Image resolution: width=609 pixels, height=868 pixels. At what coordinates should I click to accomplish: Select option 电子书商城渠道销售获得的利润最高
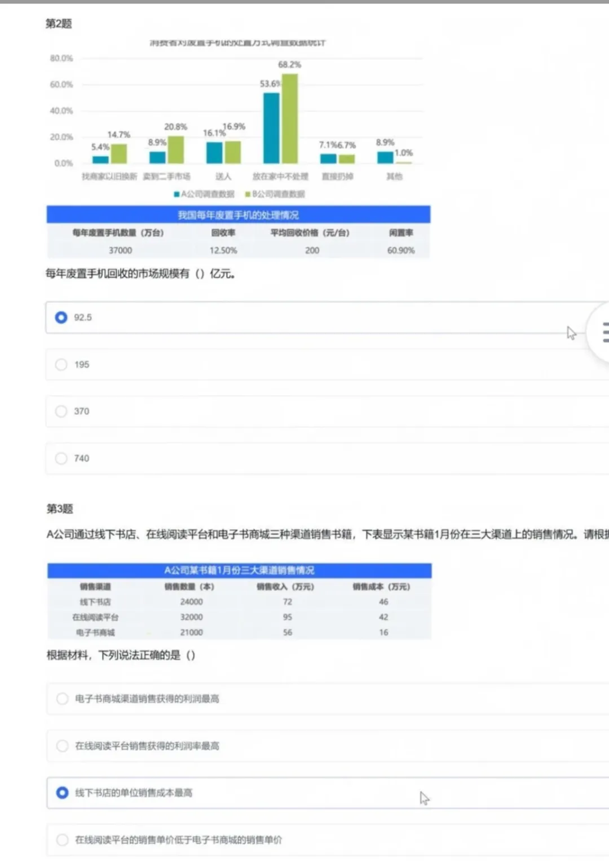327,699
